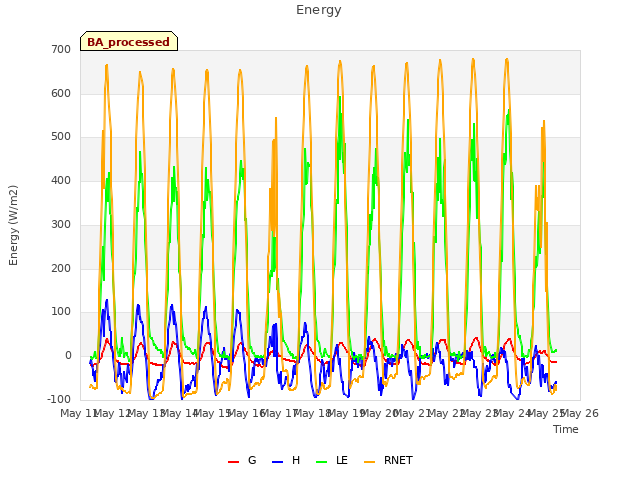
Task: Click the Energy chart title
Action: click(x=319, y=10)
